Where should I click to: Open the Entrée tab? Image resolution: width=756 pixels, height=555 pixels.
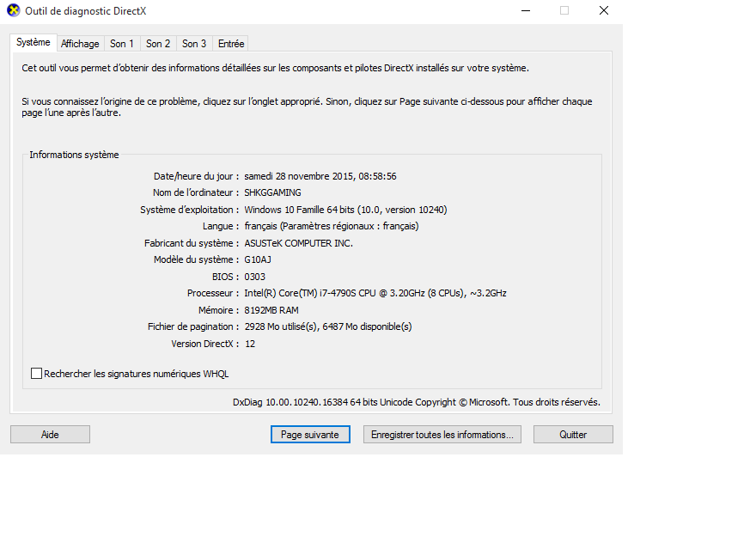[231, 44]
